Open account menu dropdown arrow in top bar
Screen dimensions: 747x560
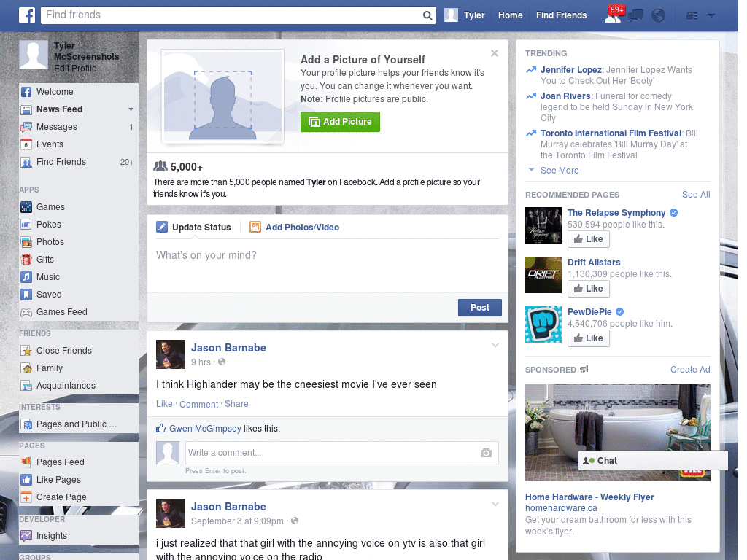pos(712,16)
